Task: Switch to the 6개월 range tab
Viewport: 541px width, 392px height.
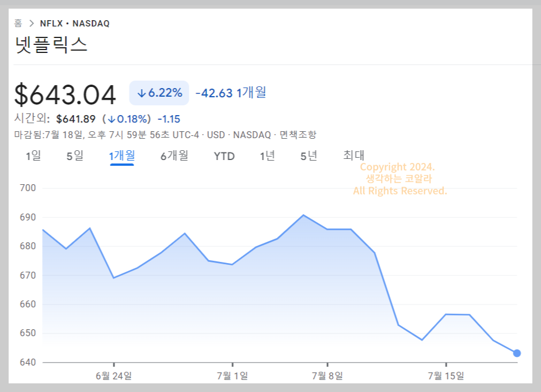Action: 174,156
